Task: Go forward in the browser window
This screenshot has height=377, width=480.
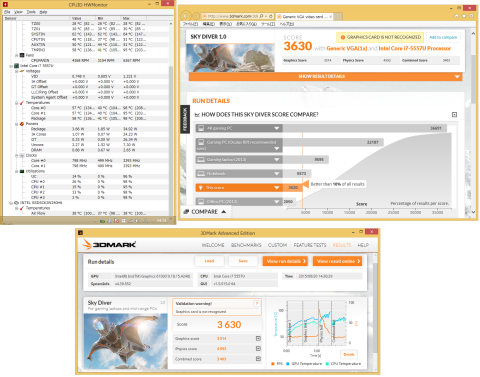Action: click(196, 16)
